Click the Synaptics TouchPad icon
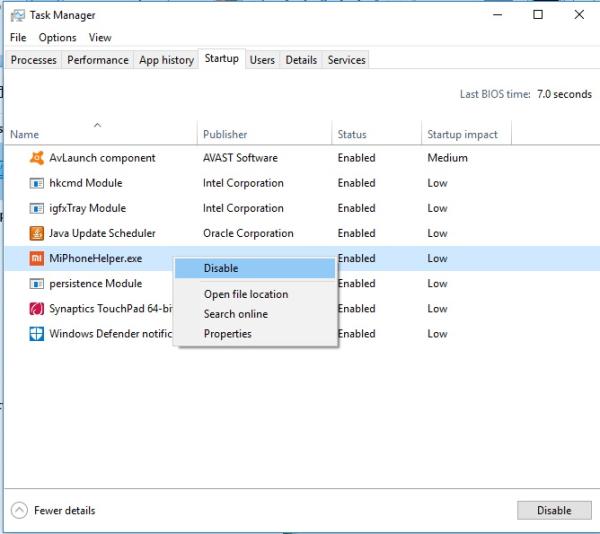Viewport: 600px width, 534px height. [37, 309]
